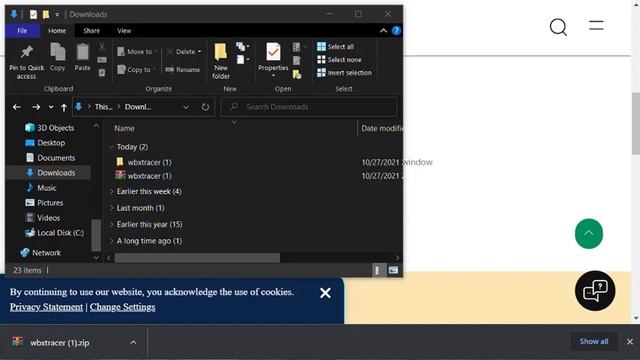Switch to the Share tab
The height and width of the screenshot is (360, 640).
click(x=91, y=31)
